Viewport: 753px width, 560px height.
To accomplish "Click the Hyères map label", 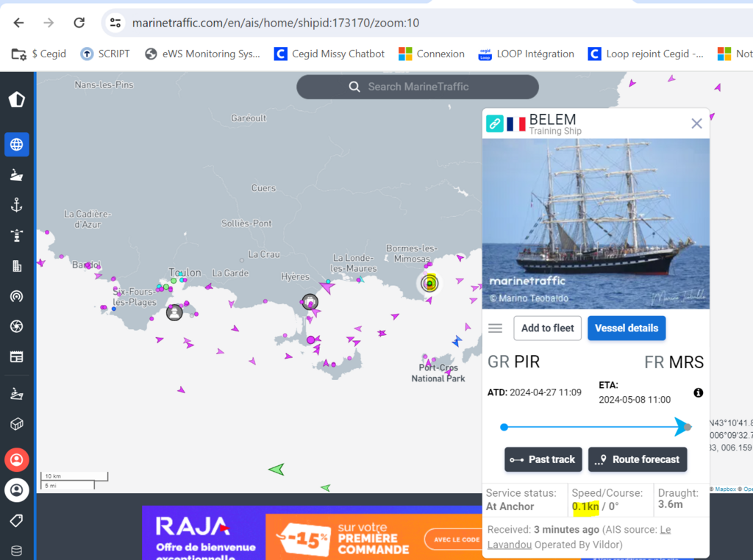I will pyautogui.click(x=296, y=277).
